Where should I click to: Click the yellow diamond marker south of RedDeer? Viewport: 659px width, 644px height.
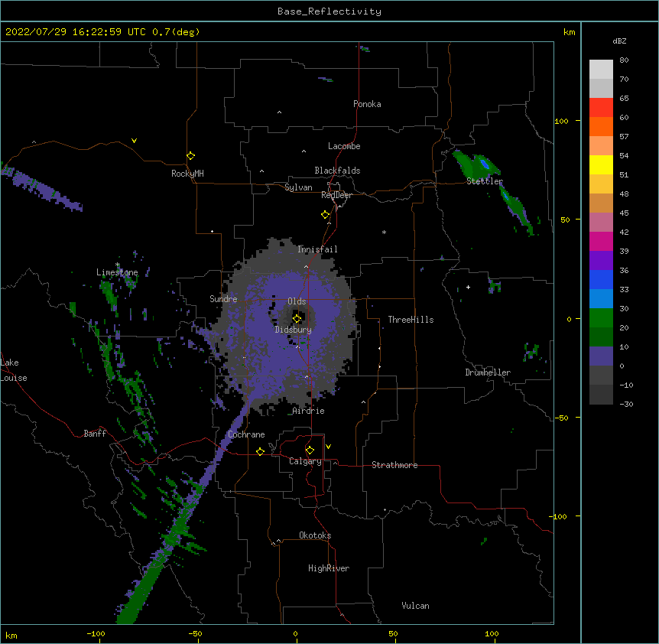[325, 214]
